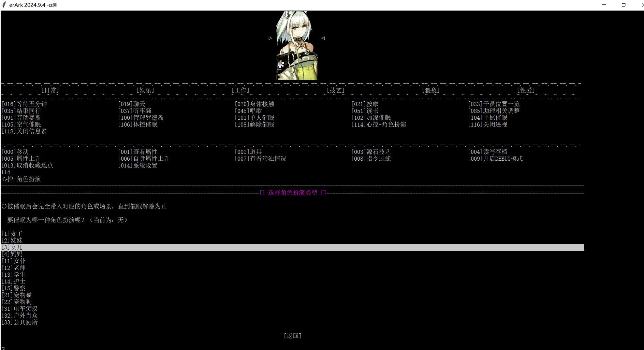644x350 pixels.
Task: Open [033]干员位置一览
Action: [x=494, y=104]
